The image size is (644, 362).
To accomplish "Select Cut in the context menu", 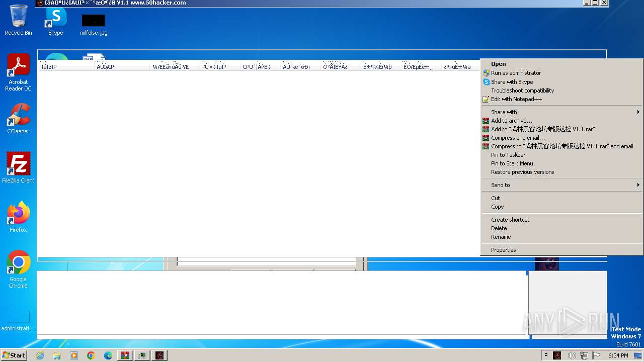I will point(561,198).
